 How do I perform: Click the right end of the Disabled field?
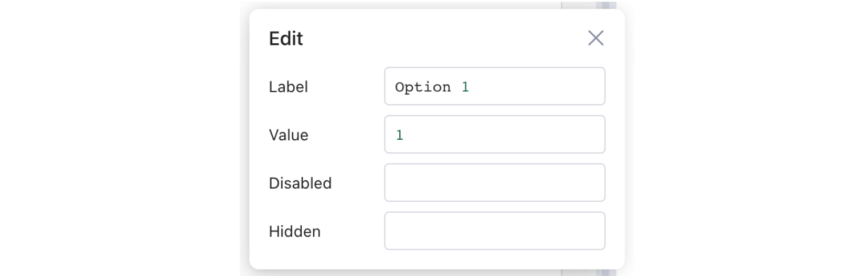click(x=592, y=182)
